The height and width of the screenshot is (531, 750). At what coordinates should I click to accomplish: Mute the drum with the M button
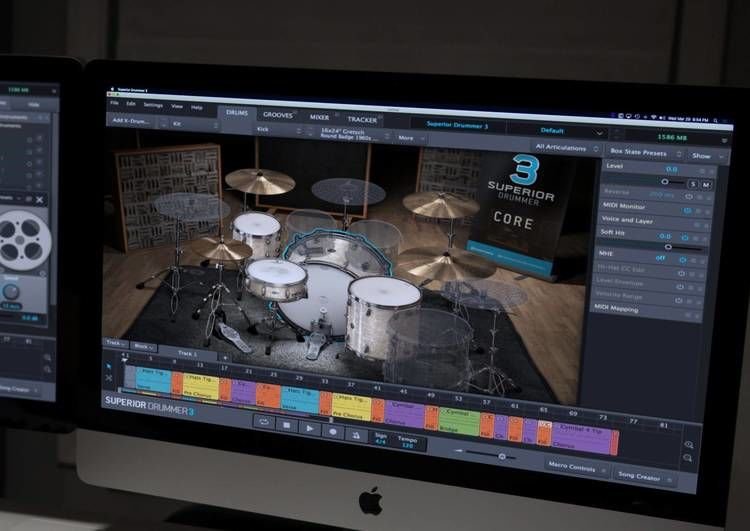coord(706,185)
